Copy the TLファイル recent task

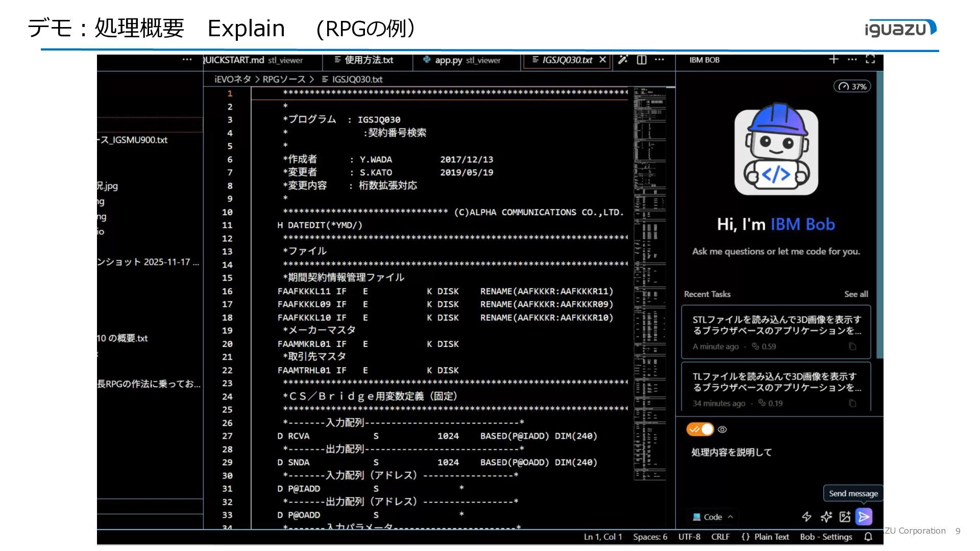pyautogui.click(x=852, y=403)
